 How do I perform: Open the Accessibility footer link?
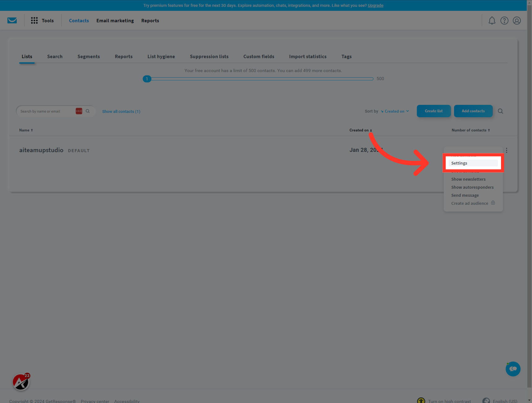(127, 401)
